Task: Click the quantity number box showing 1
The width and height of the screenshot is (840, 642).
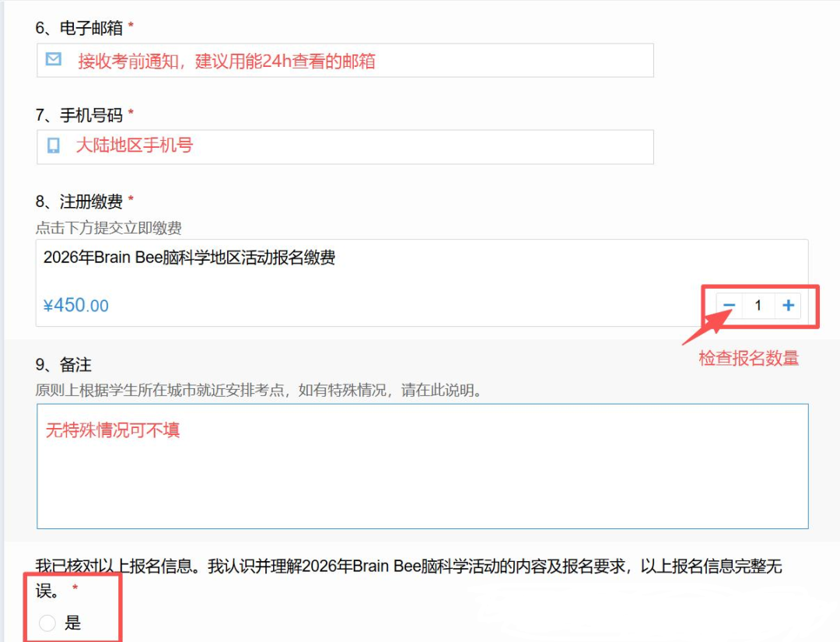Action: 758,306
